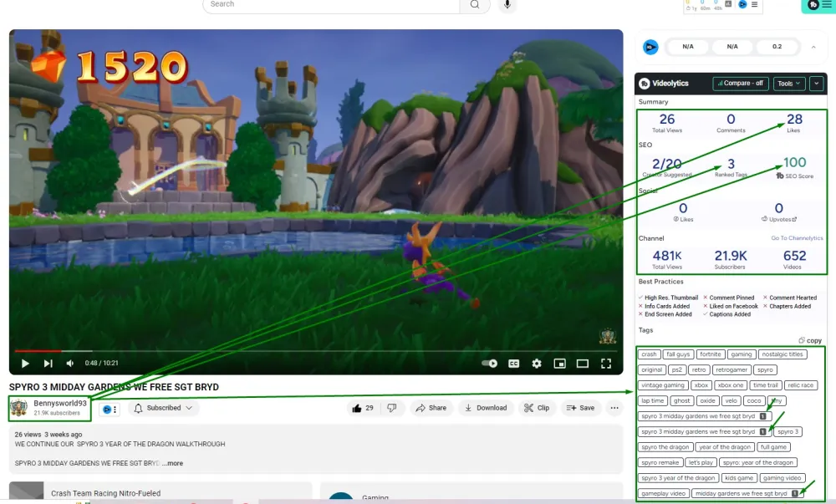Open Bennysworld93 channel avatar

click(19, 408)
